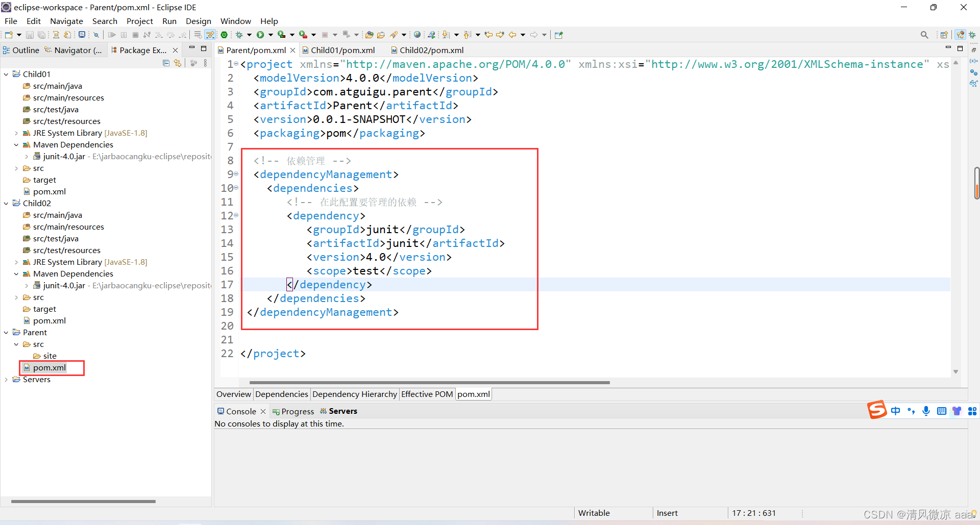Collapse Maven Dependencies under Child02
This screenshot has width=980, height=525.
pyautogui.click(x=16, y=274)
